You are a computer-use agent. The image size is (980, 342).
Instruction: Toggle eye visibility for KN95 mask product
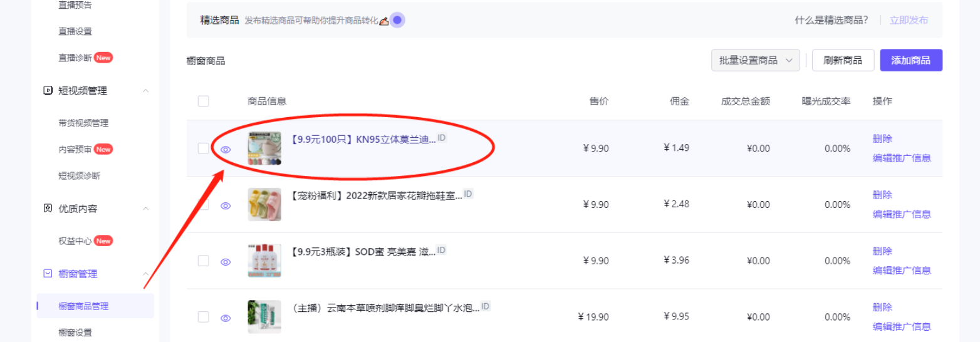[226, 150]
